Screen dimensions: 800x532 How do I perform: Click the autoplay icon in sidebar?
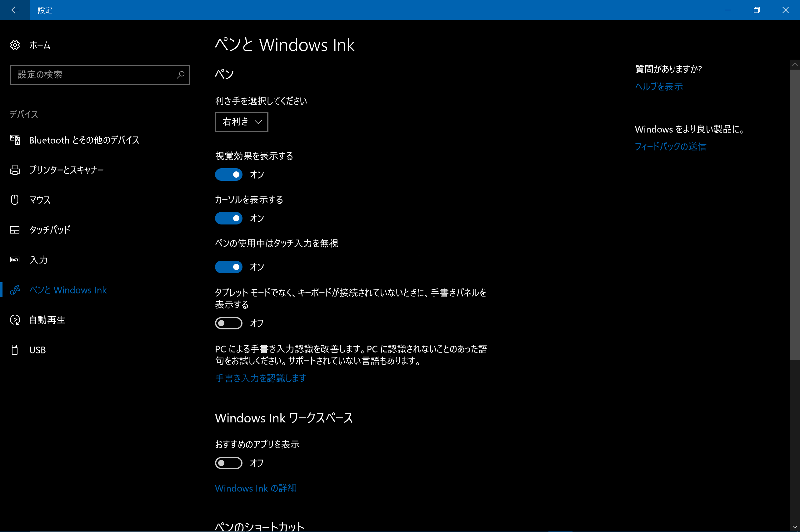click(15, 320)
